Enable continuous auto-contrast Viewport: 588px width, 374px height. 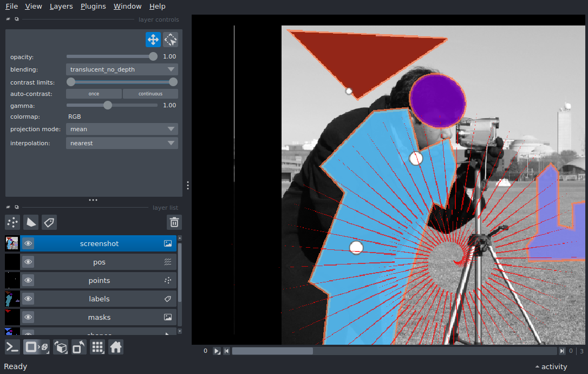(150, 94)
